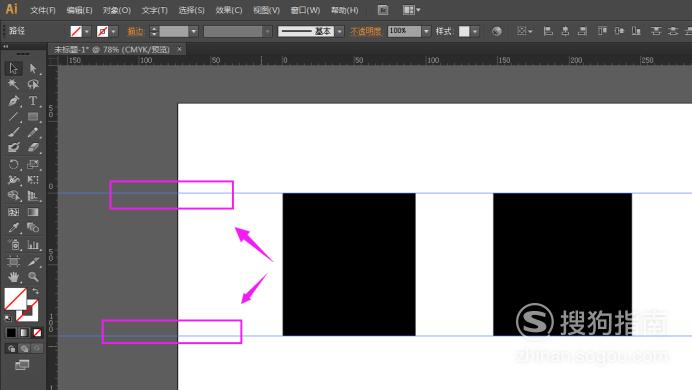
Task: Open the 窗口(W) menu
Action: [305, 10]
